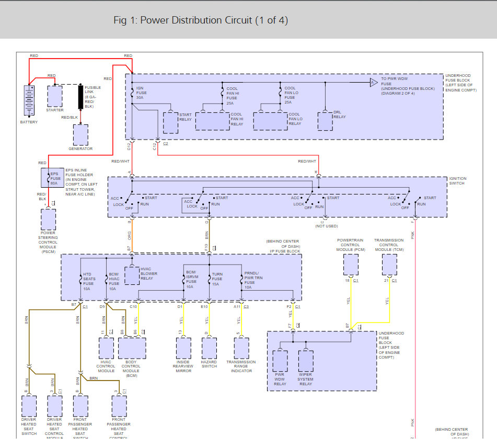The height and width of the screenshot is (448, 497).
Task: Click the 'A11' connector pin label
Action: (x=237, y=306)
